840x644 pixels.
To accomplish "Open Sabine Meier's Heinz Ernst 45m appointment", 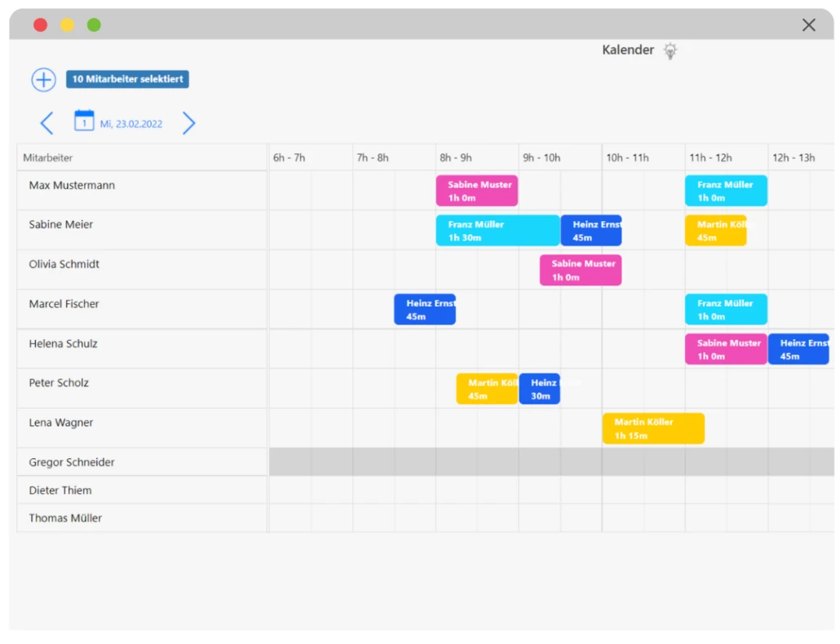I will point(591,231).
